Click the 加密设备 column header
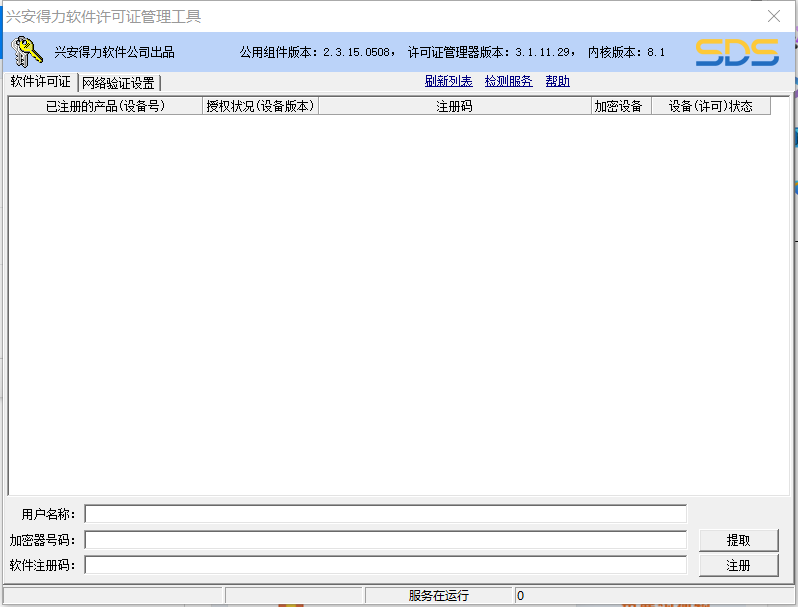798x607 pixels. (x=621, y=106)
